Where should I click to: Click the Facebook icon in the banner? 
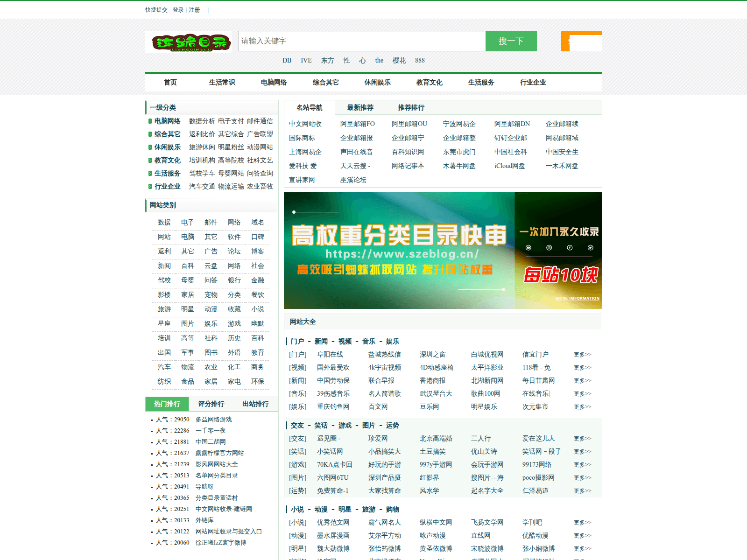pos(570,248)
